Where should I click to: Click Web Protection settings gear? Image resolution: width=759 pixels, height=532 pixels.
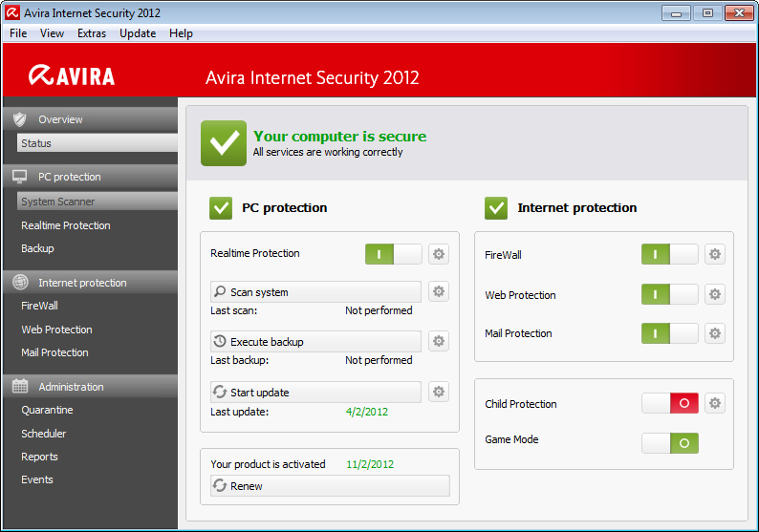[x=714, y=295]
